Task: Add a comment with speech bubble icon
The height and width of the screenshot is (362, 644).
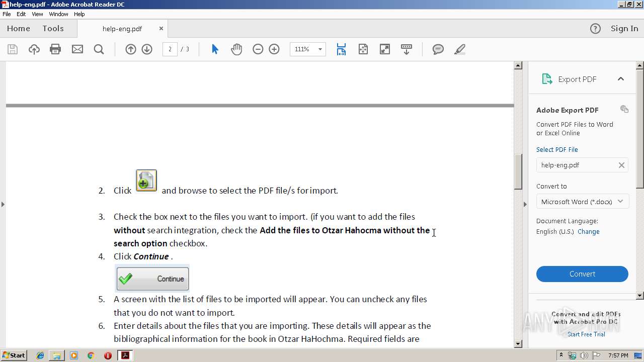Action: [438, 49]
